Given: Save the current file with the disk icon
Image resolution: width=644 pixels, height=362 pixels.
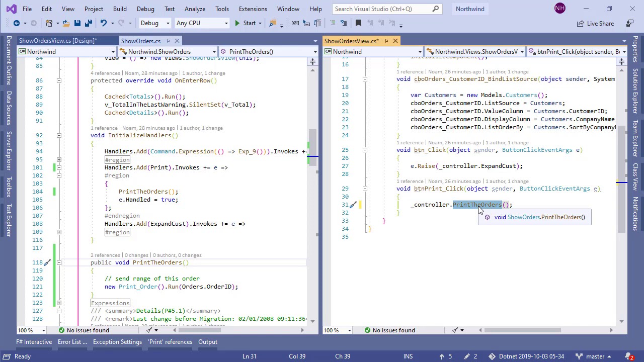Looking at the screenshot, I should pyautogui.click(x=77, y=23).
